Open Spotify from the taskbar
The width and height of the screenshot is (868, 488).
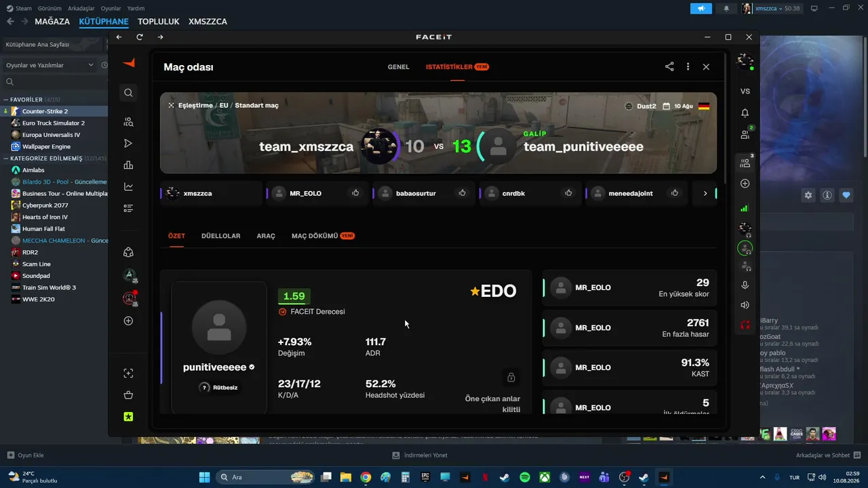tap(525, 477)
